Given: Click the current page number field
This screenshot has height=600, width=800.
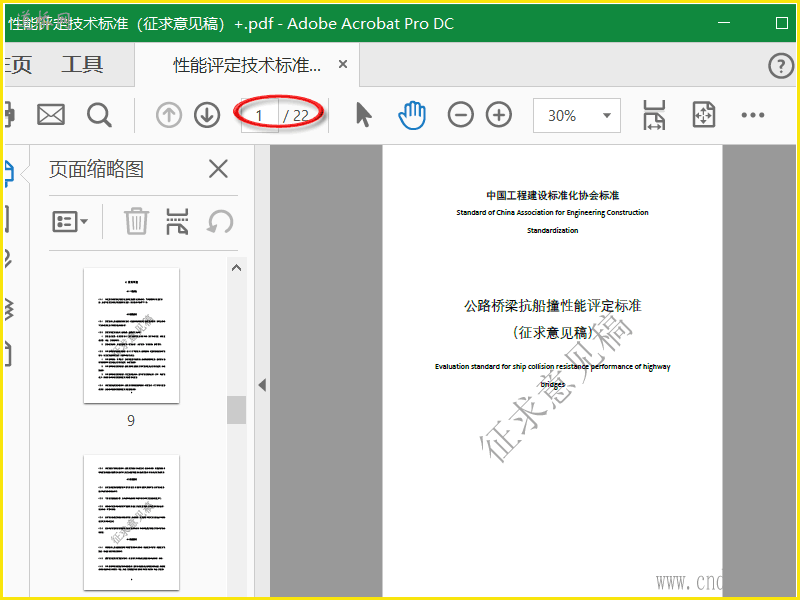Looking at the screenshot, I should click(259, 116).
